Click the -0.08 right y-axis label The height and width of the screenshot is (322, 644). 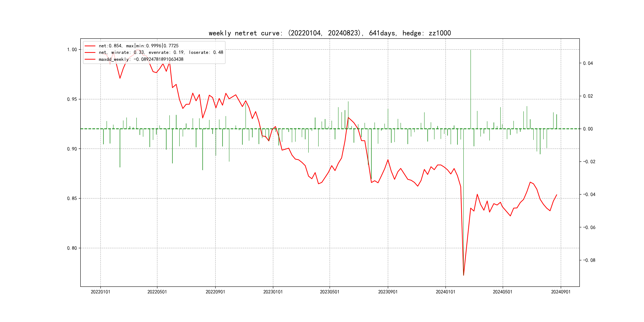(589, 260)
